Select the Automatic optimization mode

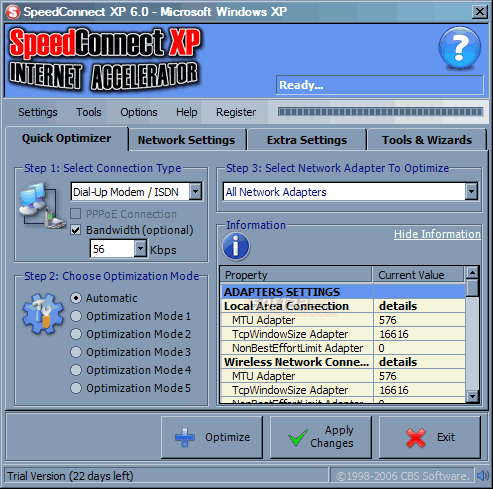(76, 298)
